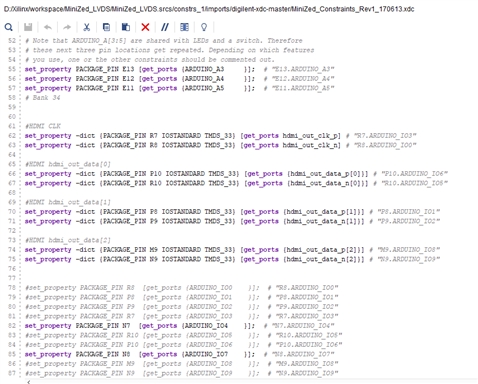This screenshot has width=478, height=384.
Task: Click '#HDMI hdmi_out_data[1]' comment
Action: [x=68, y=202]
